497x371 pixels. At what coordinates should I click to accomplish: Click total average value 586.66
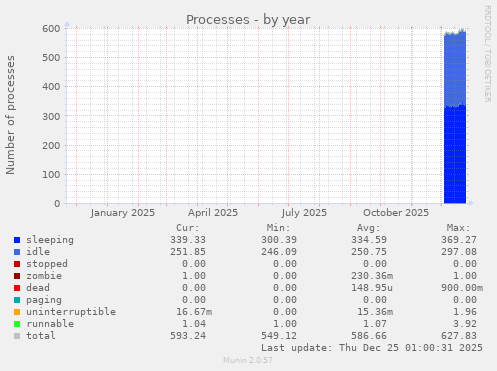(369, 336)
